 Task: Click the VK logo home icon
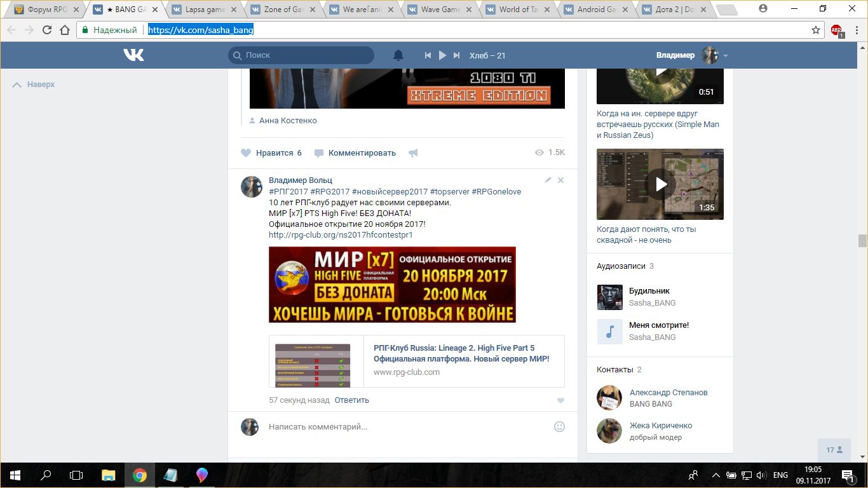pos(133,55)
